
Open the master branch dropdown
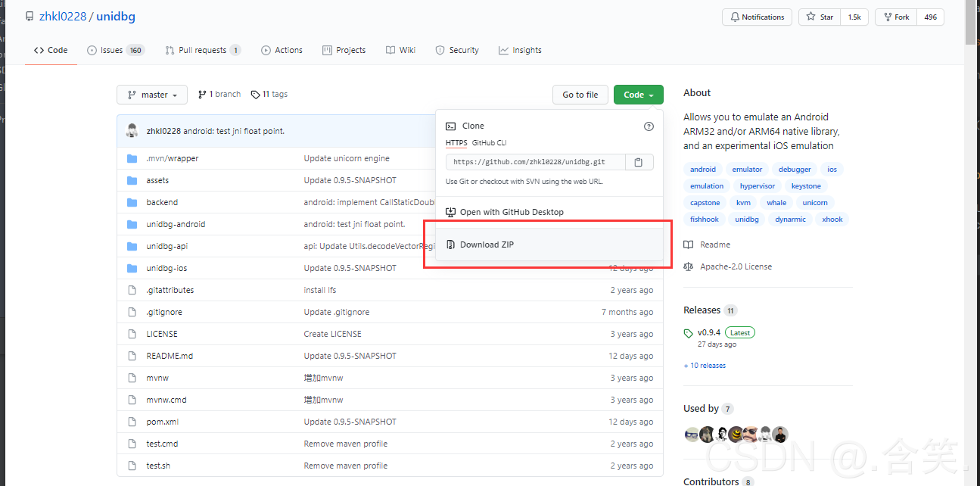click(151, 95)
